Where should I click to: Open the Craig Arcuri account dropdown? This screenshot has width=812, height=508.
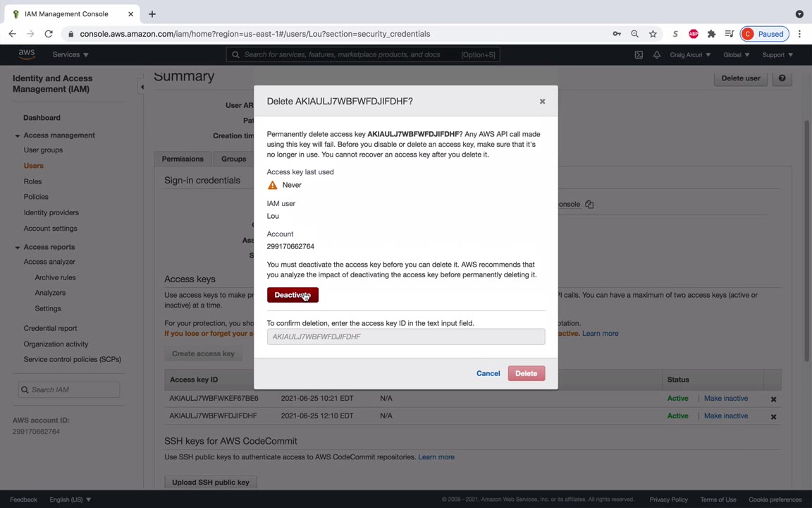point(690,54)
